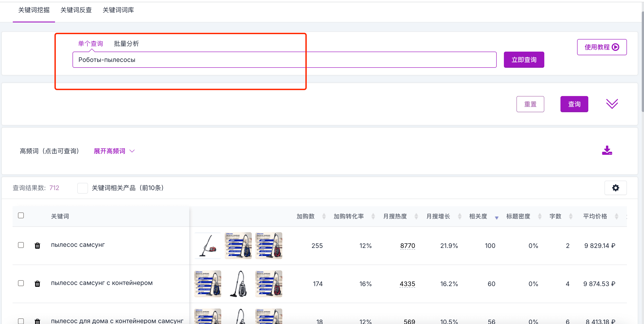Image resolution: width=644 pixels, height=324 pixels.
Task: Sort by 相关度 column arrow
Action: 496,218
